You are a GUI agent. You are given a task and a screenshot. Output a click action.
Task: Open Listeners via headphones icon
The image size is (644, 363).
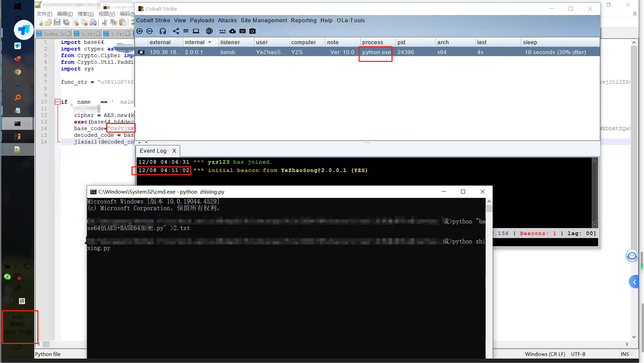point(163,31)
